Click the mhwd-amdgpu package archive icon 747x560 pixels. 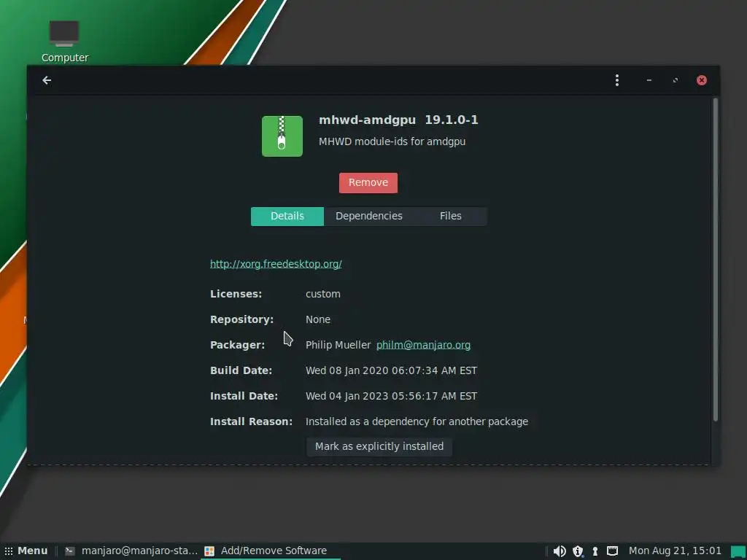282,136
